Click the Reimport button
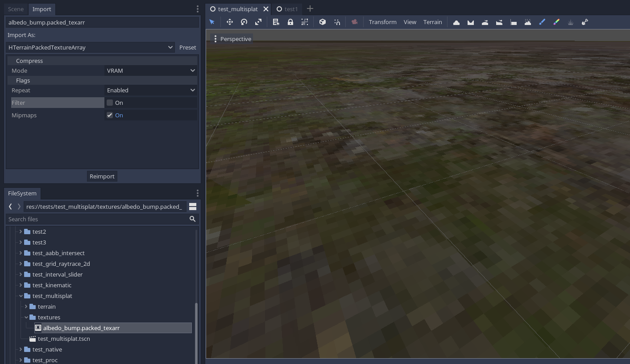The height and width of the screenshot is (364, 630). coord(102,176)
